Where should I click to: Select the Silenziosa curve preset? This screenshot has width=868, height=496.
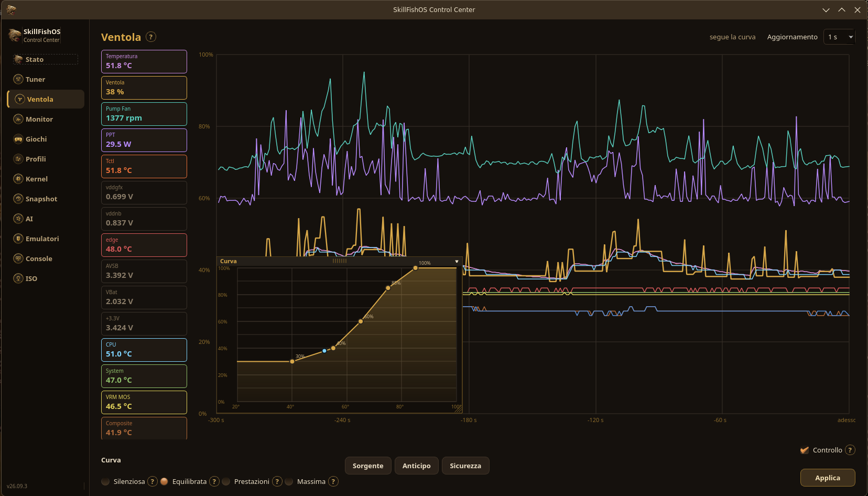[x=106, y=481]
